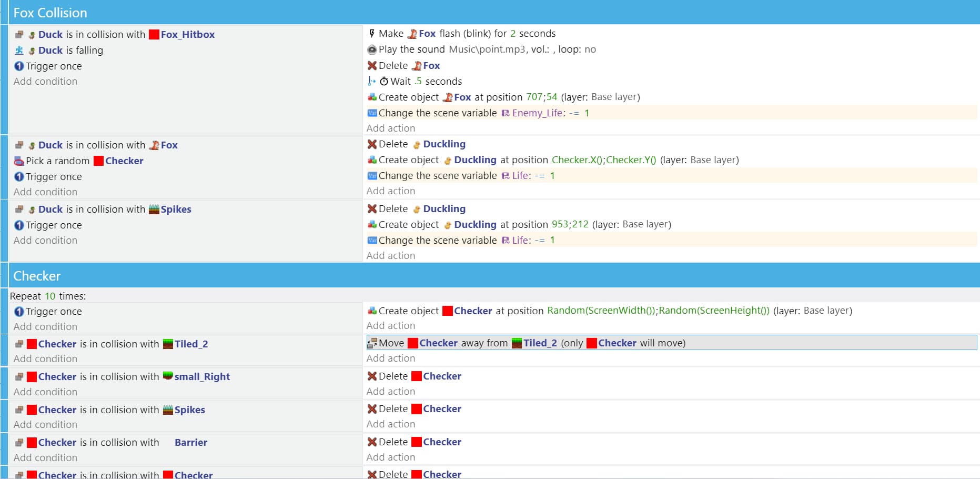Click the small_Right object icon
980x479 pixels.
(168, 376)
